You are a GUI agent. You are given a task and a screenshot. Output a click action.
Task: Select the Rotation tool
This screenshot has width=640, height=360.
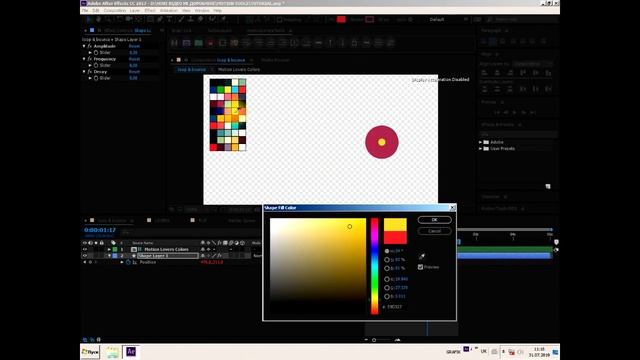tap(119, 19)
